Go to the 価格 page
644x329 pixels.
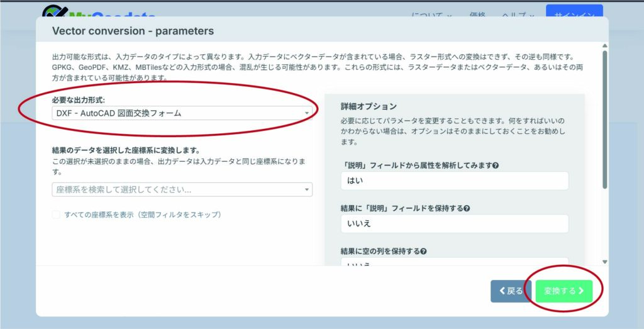(477, 16)
